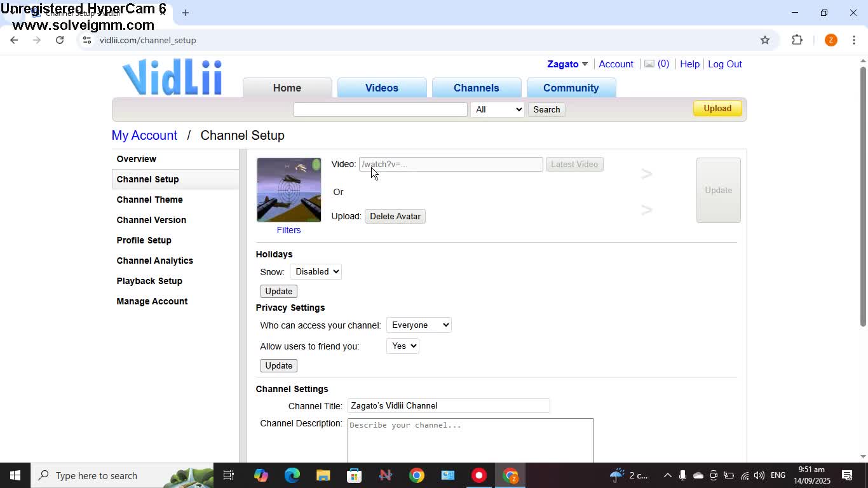Expand the Snow dropdown
Screen dimensions: 868x488
coord(316,271)
